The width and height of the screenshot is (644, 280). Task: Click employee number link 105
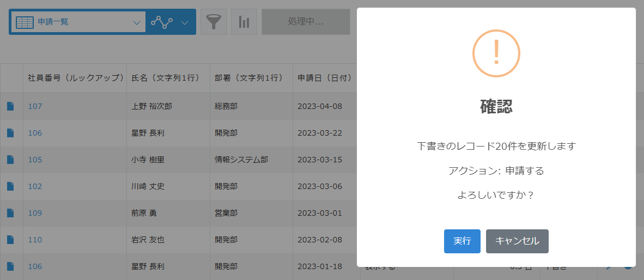click(35, 160)
